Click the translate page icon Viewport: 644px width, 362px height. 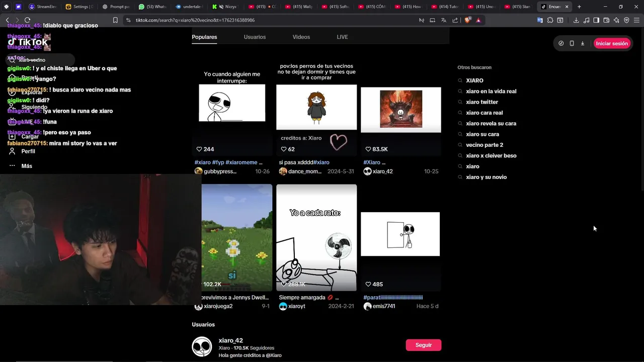[443, 20]
